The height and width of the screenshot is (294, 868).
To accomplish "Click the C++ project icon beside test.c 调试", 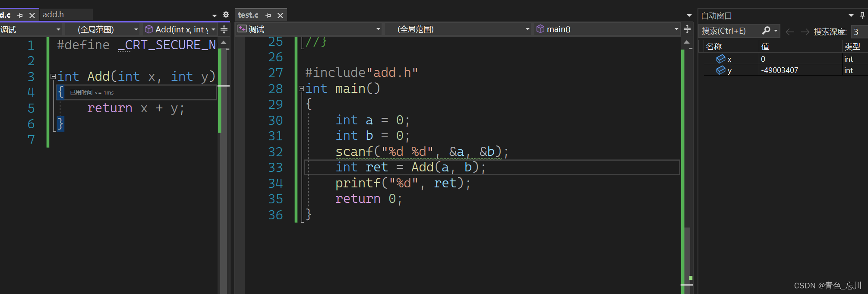I will click(242, 29).
